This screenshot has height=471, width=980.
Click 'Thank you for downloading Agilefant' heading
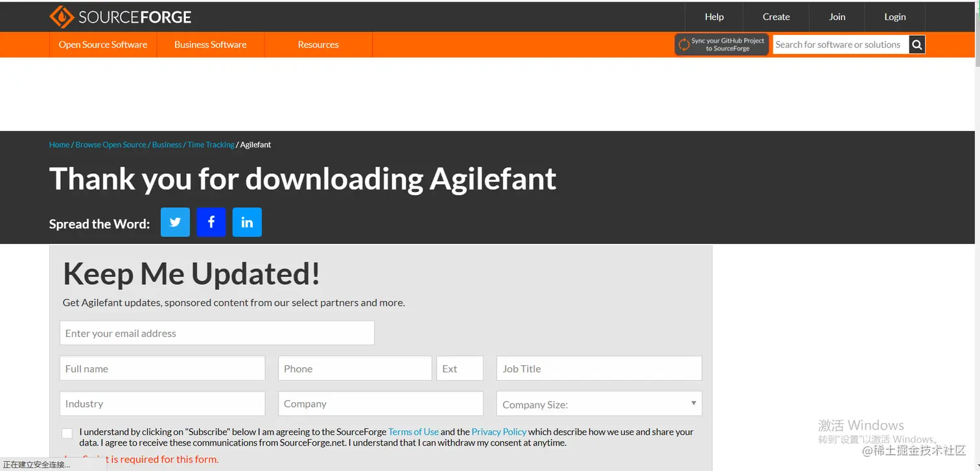303,178
